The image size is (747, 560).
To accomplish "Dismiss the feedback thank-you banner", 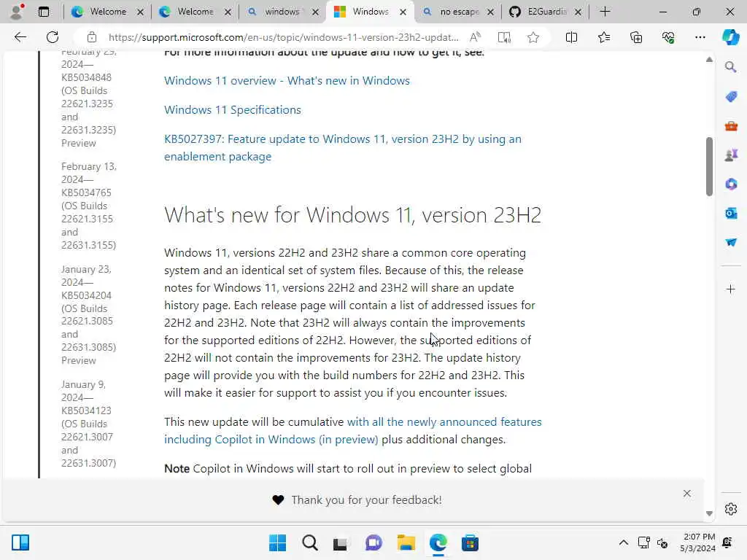I will pos(686,494).
